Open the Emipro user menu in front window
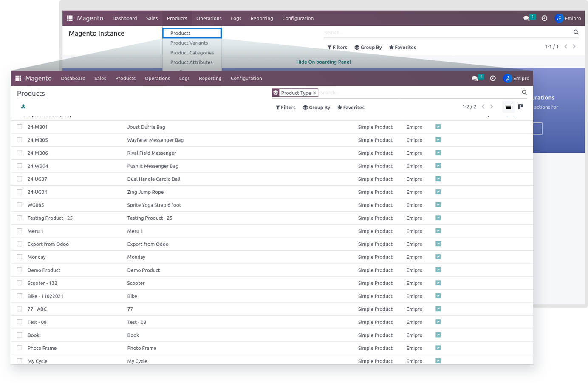 coord(517,78)
